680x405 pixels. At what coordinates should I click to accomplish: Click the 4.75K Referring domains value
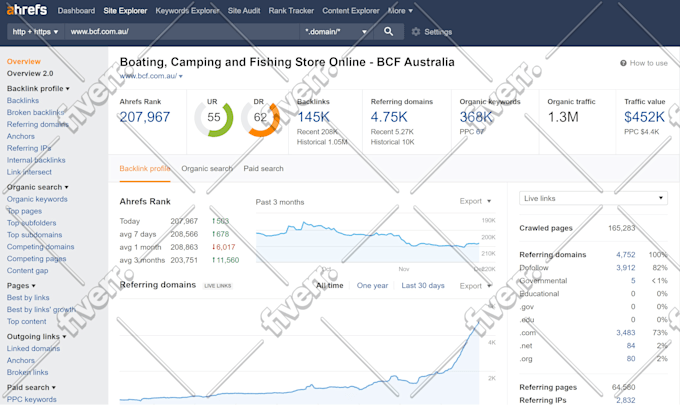389,117
